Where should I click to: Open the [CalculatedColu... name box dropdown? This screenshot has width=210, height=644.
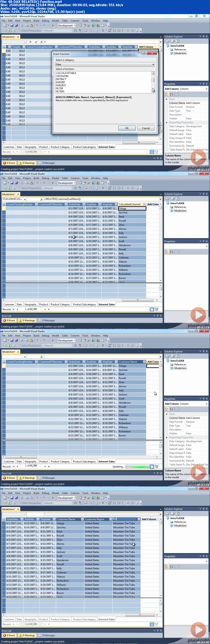(25, 199)
